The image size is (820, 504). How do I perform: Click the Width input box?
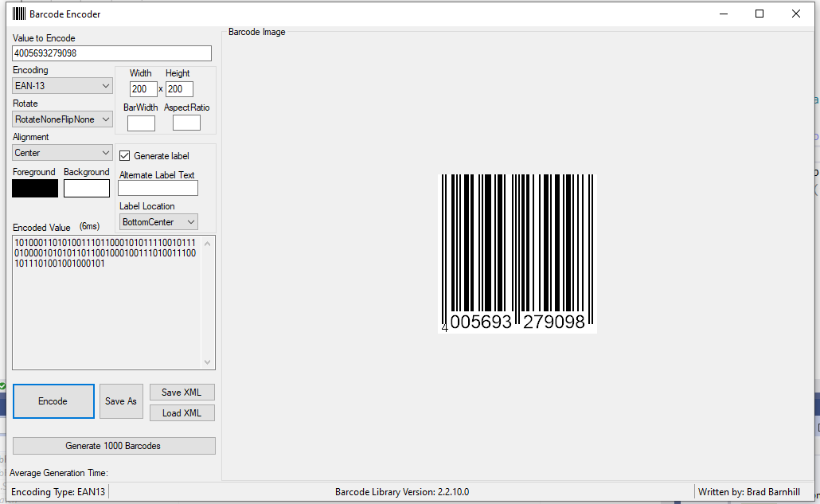pyautogui.click(x=143, y=89)
